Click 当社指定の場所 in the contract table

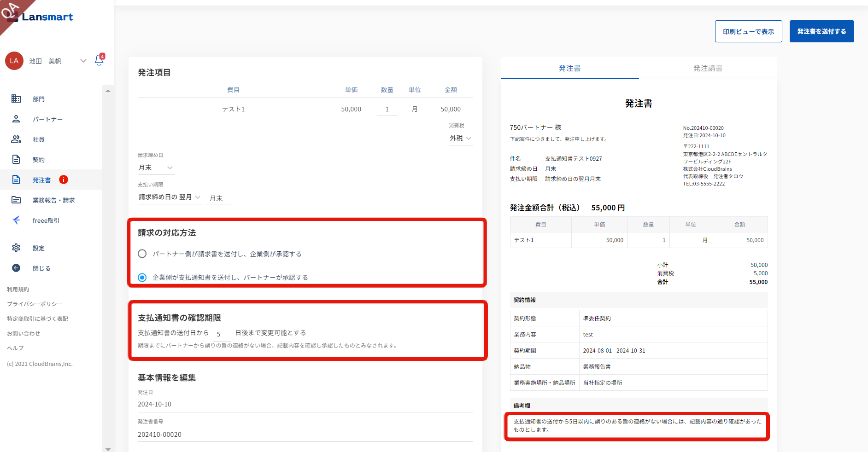(603, 383)
